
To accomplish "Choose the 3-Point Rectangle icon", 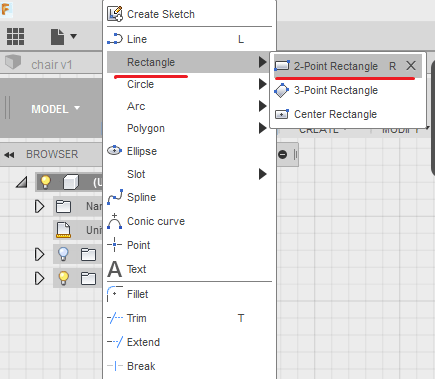I will point(282,90).
